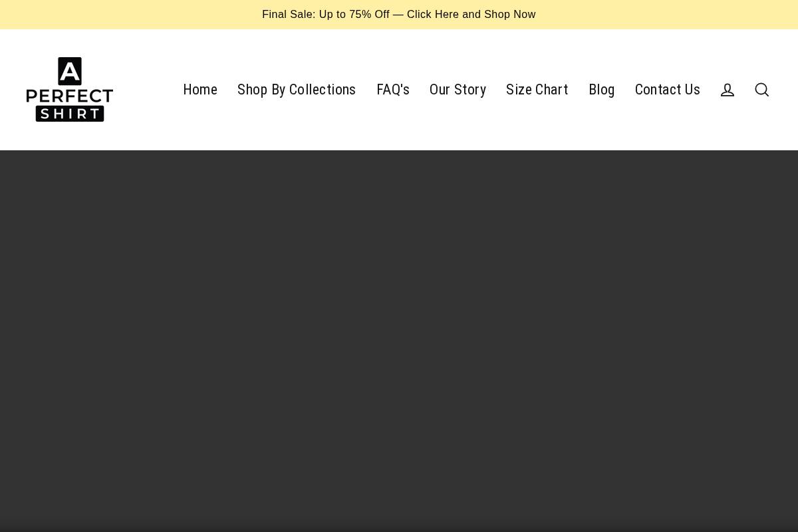Click the account person icon in the navbar
Screen dimensions: 798x532
tap(728, 90)
